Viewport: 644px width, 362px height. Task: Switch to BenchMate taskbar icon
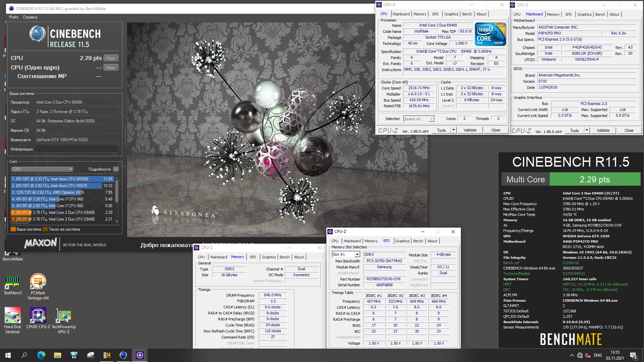[x=107, y=355]
